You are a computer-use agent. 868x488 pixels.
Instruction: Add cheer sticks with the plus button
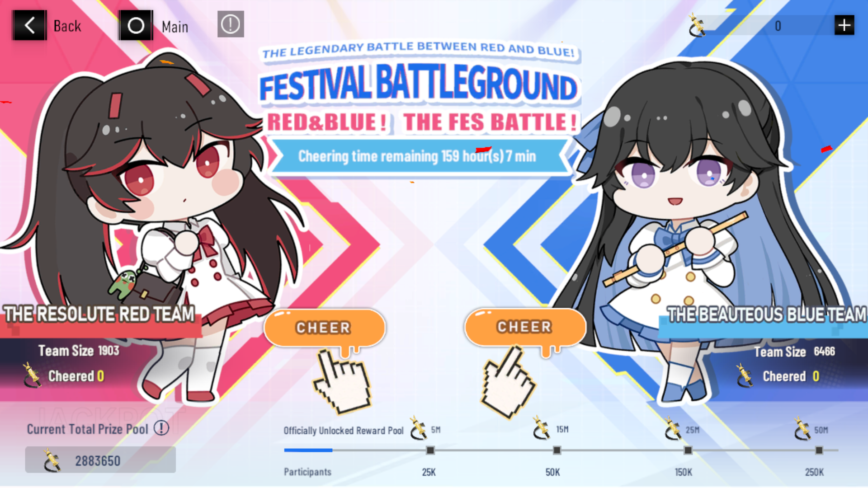[x=844, y=25]
